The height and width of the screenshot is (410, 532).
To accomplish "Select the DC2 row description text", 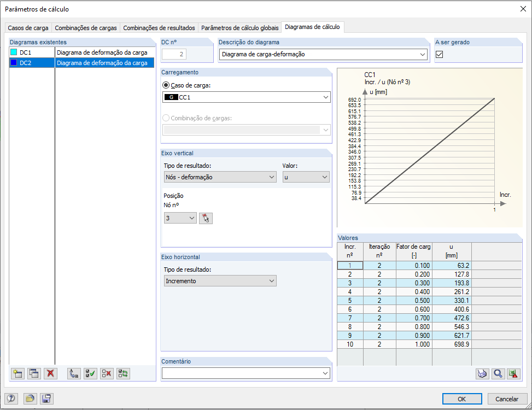I will click(x=102, y=63).
